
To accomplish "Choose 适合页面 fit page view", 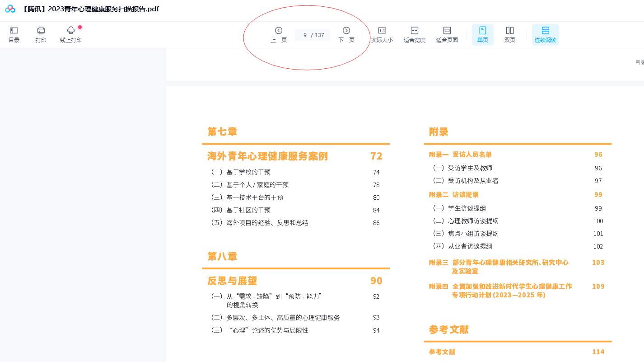I will (x=447, y=35).
